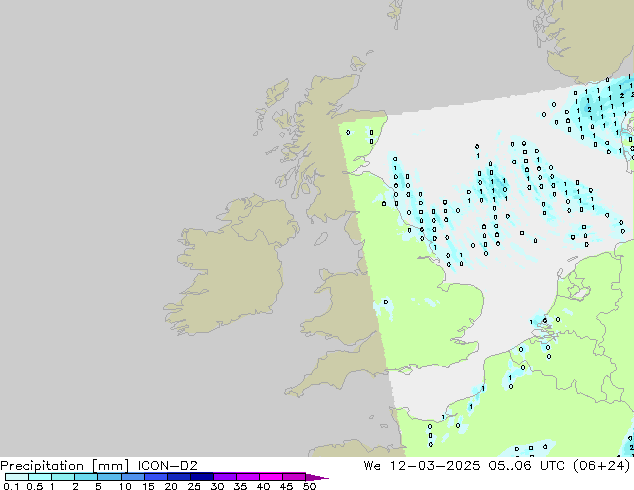Viewport: 634px width, 490px height.
Task: Click the '25' legend scale value
Action: coord(194,486)
